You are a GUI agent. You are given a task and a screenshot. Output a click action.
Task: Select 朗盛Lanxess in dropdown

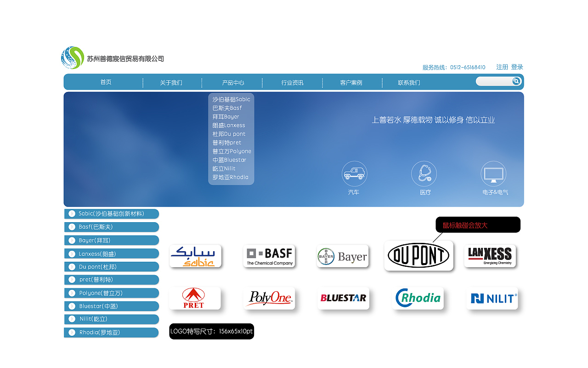click(229, 125)
